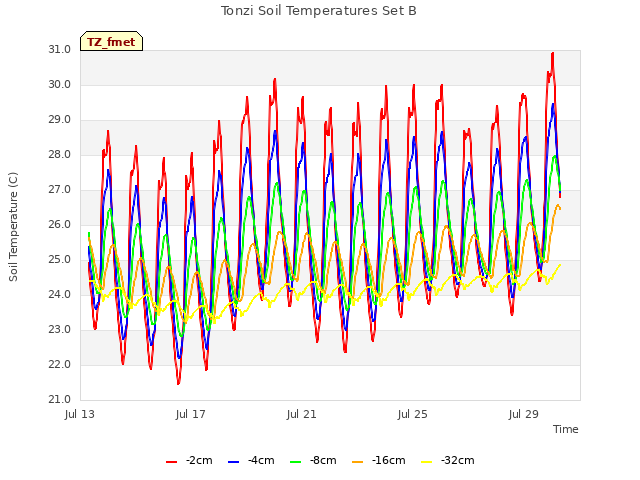Screen dimensions: 640x480
Task: Click the Jul 21 x-axis tick label
Action: tap(302, 414)
